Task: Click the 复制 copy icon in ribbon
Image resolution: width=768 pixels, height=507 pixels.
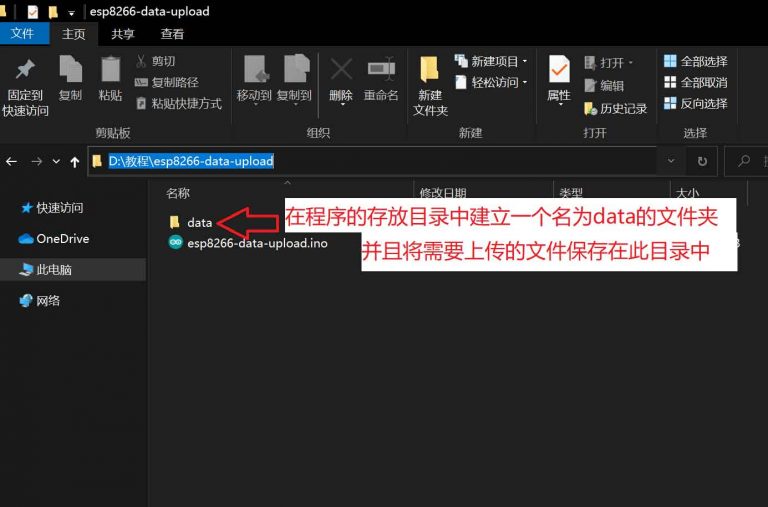Action: point(70,70)
